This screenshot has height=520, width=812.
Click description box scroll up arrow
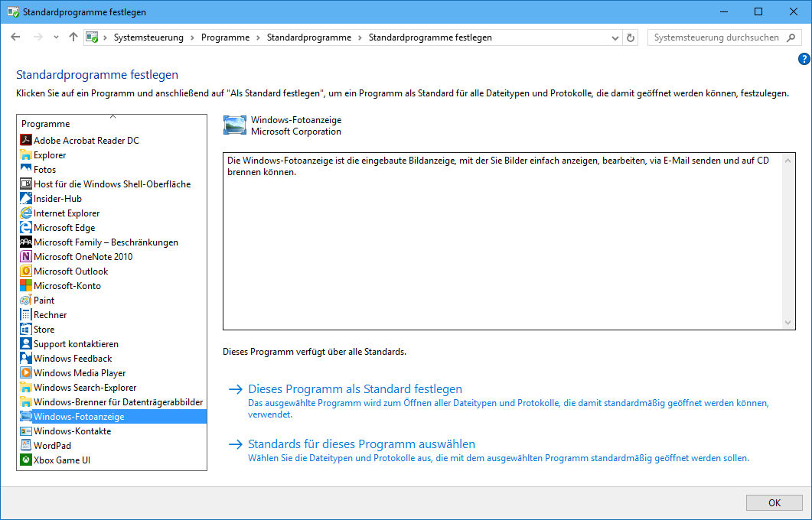pos(788,161)
